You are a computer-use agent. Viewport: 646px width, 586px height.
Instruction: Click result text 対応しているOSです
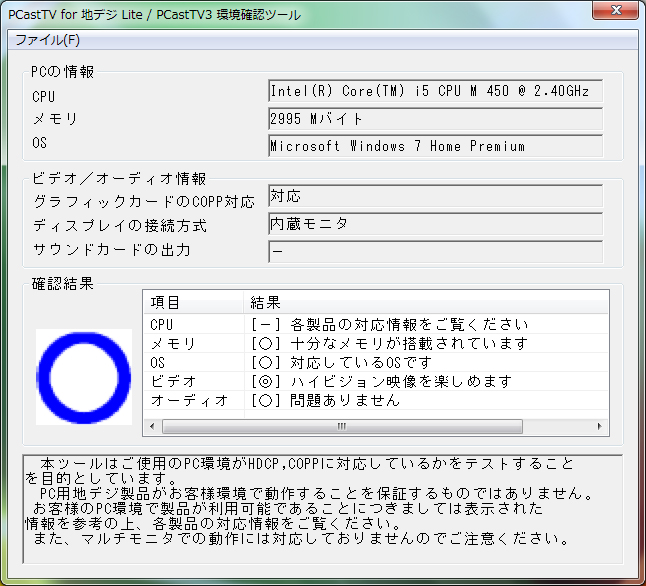tap(361, 362)
